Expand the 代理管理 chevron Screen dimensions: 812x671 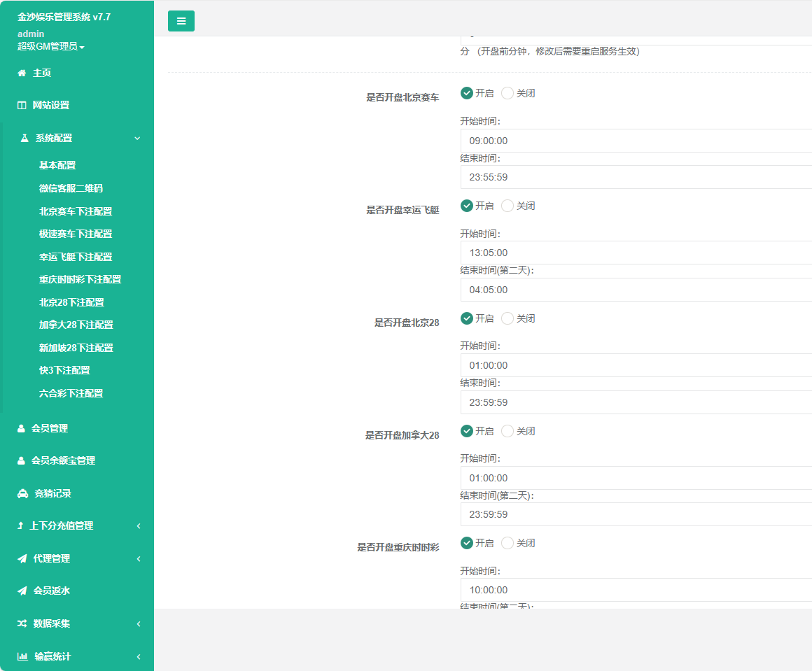(x=139, y=558)
